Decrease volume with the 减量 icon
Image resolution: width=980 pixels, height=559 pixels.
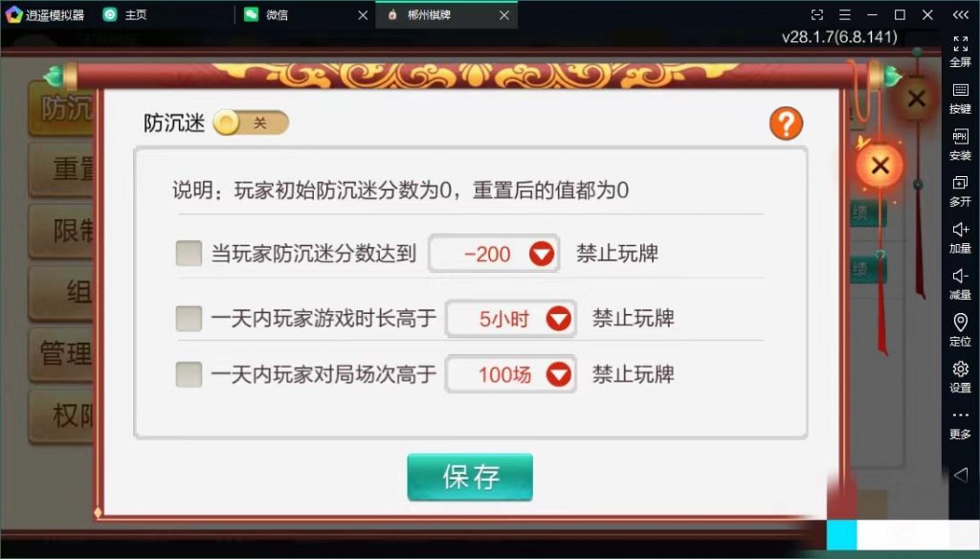tap(960, 284)
